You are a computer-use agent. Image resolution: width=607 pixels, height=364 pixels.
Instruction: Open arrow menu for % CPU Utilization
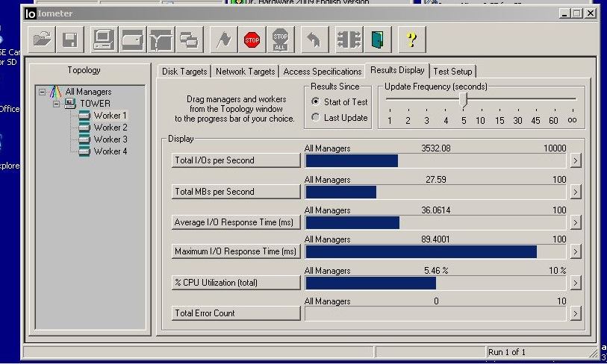pos(576,283)
